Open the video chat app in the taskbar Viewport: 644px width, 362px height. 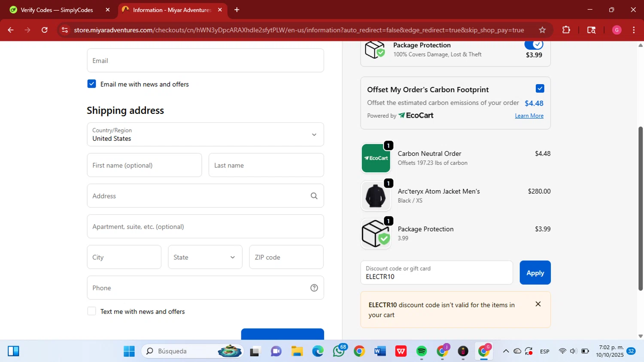pyautogui.click(x=276, y=351)
